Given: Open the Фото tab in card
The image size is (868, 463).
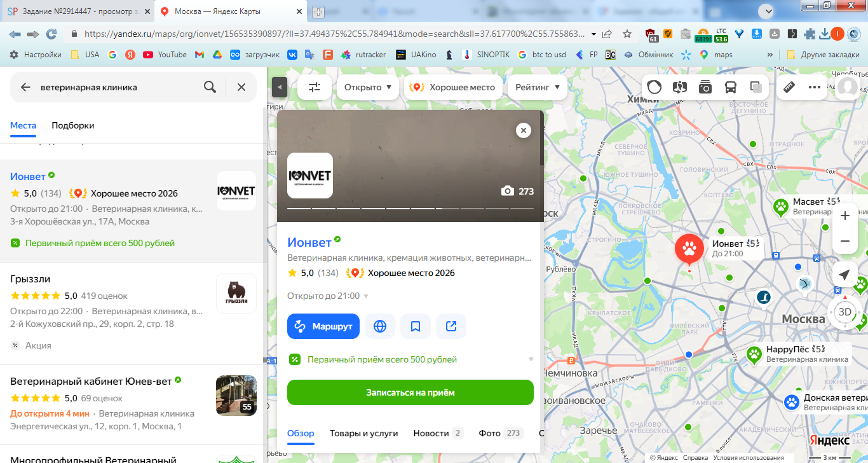Looking at the screenshot, I should coord(501,433).
